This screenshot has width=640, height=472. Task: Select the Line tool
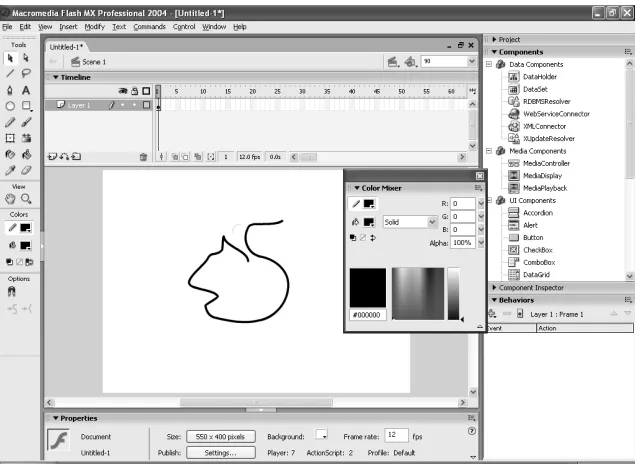(x=10, y=73)
